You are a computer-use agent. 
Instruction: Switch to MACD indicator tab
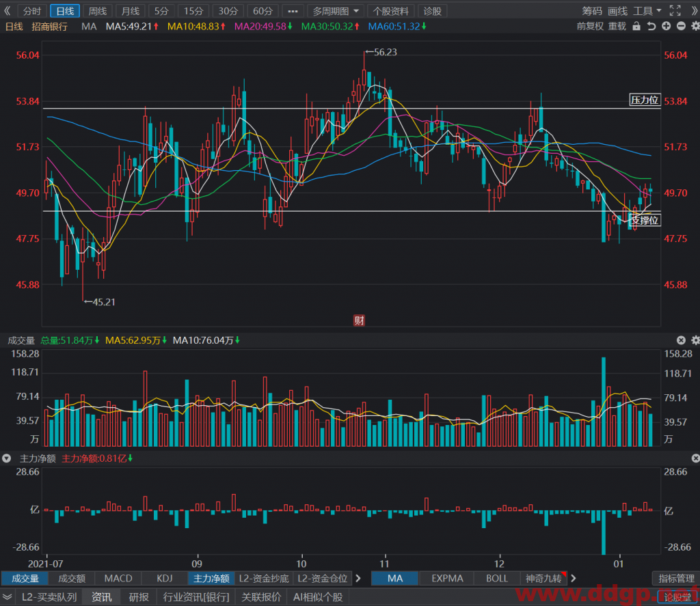[x=118, y=579]
